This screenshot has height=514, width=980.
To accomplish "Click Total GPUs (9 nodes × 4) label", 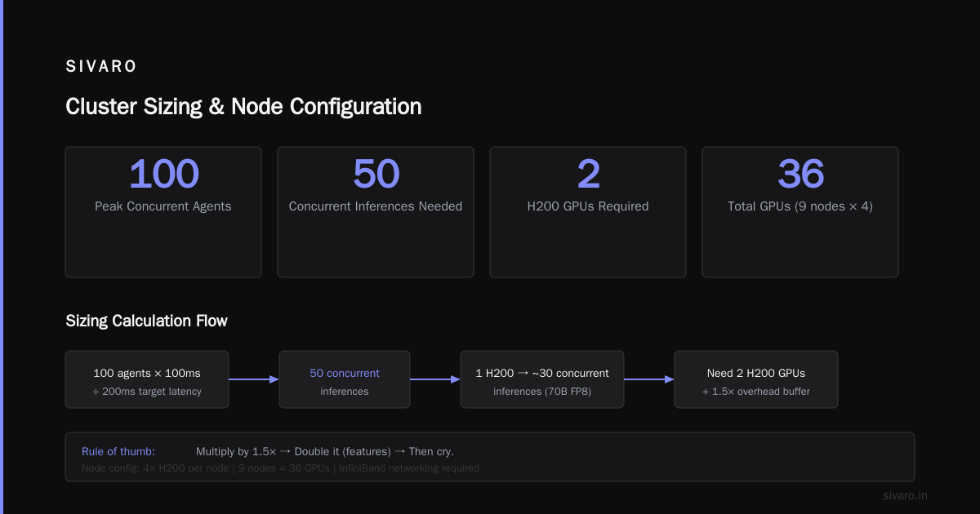I will [x=800, y=206].
